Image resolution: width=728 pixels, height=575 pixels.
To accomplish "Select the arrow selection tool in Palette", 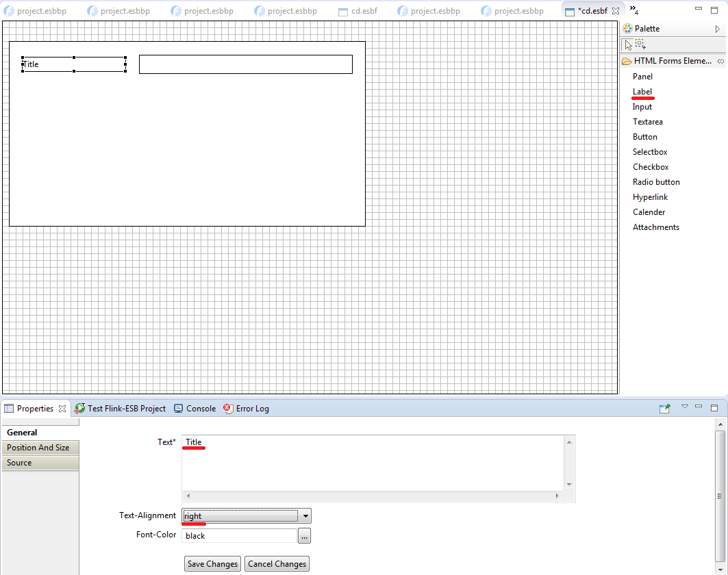I will point(628,45).
